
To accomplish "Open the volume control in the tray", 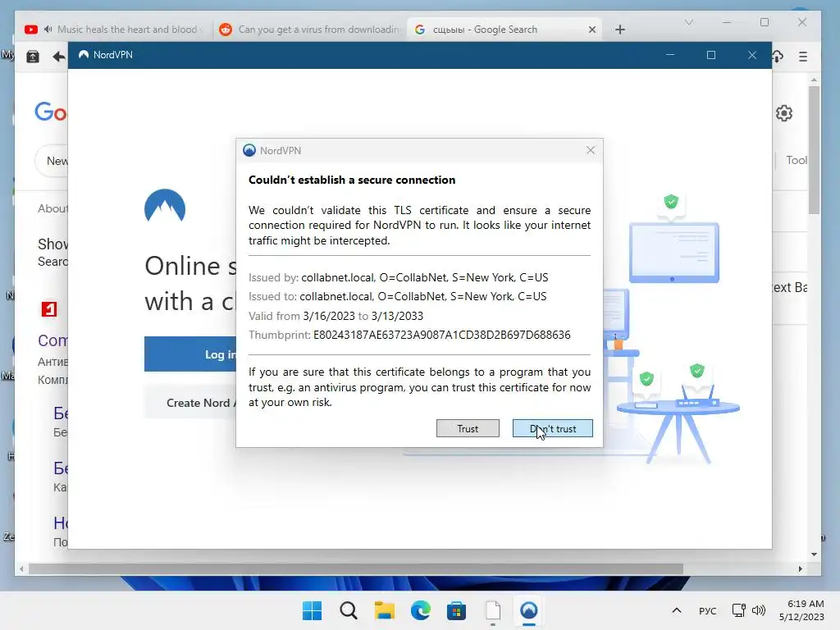I will pyautogui.click(x=759, y=610).
